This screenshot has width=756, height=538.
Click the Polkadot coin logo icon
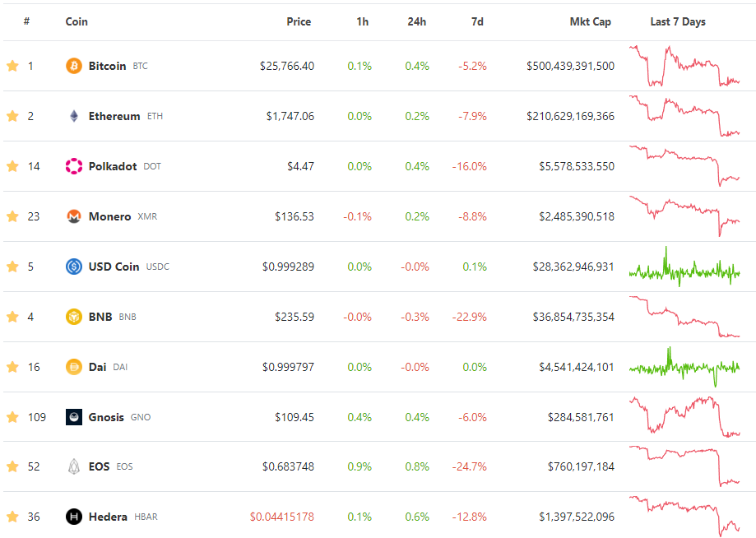[74, 166]
